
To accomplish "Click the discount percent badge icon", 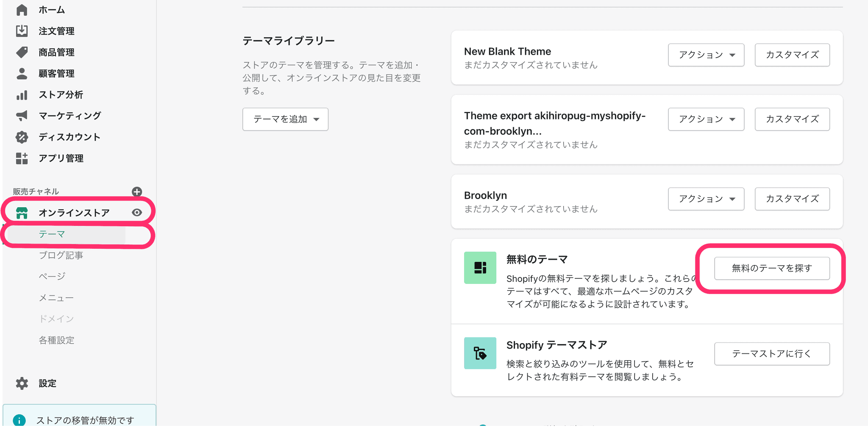I will coord(22,137).
